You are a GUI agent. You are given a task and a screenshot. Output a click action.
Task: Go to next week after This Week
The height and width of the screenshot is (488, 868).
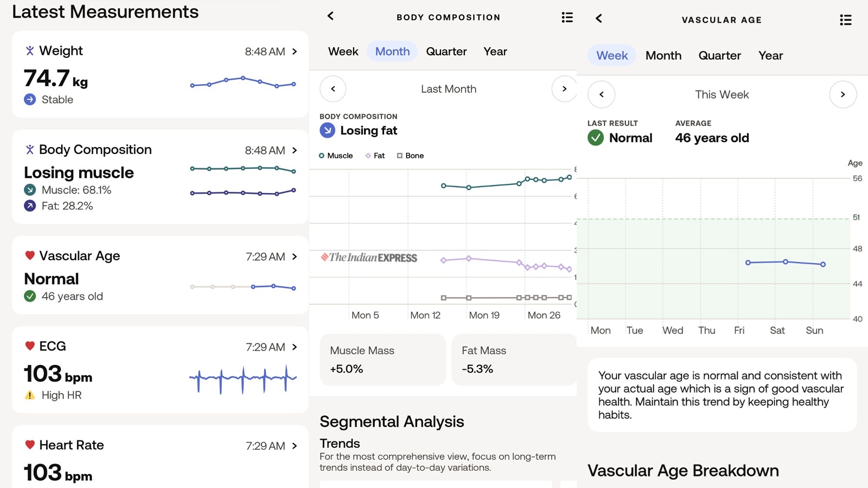coord(843,94)
